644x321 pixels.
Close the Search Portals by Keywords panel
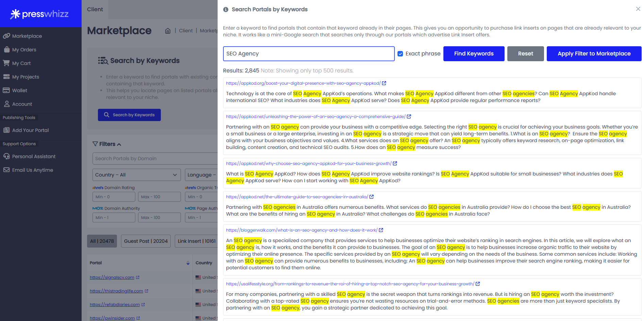638,9
